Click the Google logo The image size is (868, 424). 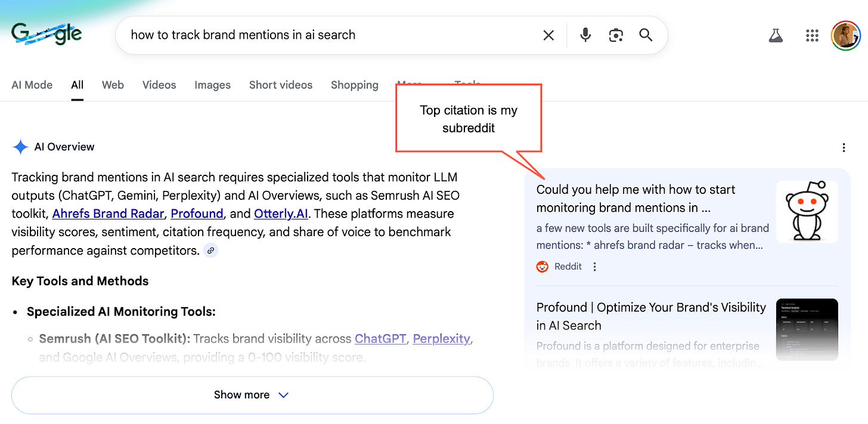[x=46, y=34]
